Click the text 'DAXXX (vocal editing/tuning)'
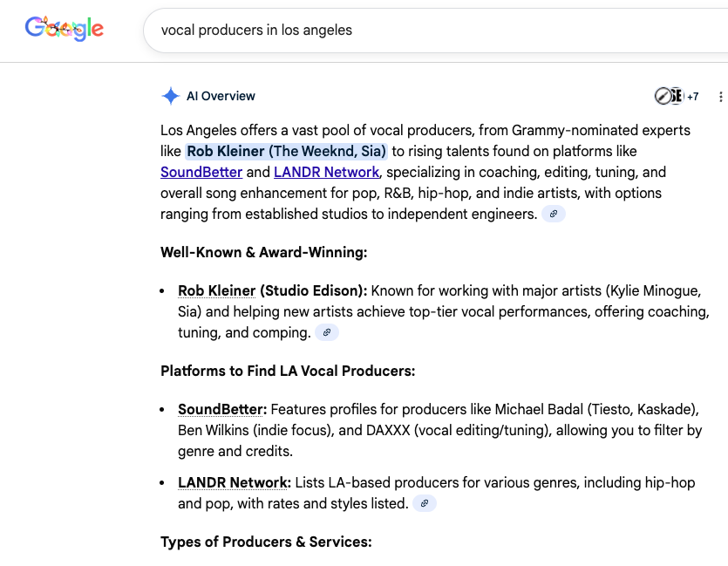The image size is (728, 566). click(x=457, y=431)
